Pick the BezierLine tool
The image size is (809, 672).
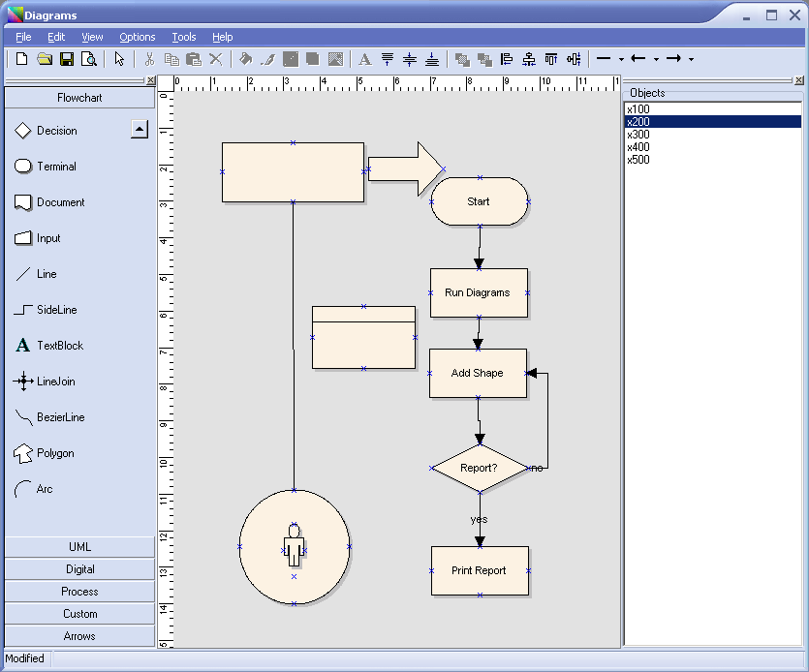click(x=49, y=417)
